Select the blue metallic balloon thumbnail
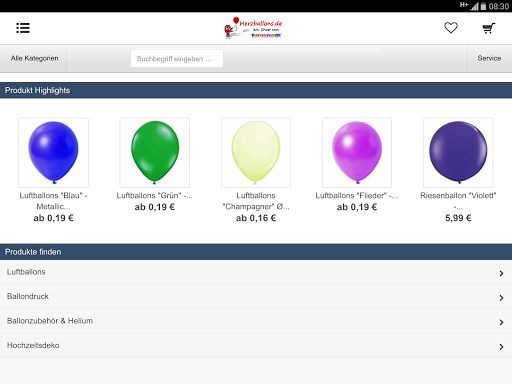 tap(54, 152)
